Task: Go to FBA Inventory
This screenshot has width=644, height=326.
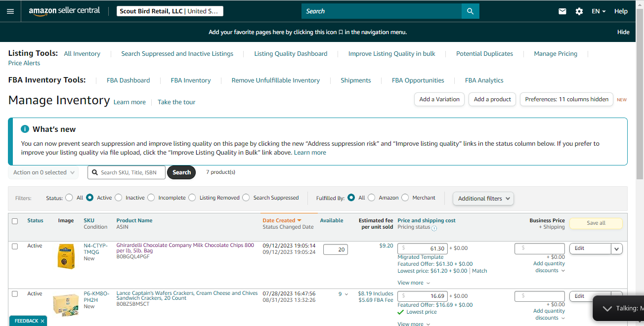Action: (191, 81)
